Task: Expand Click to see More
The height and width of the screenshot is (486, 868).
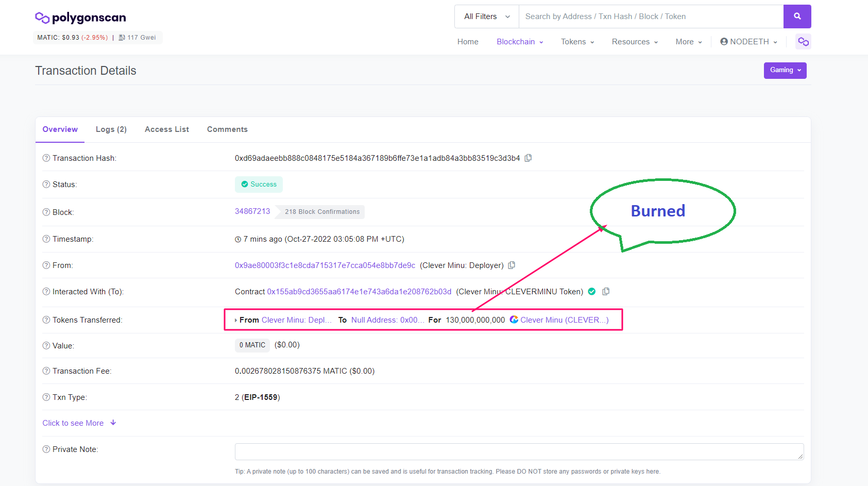Action: pyautogui.click(x=79, y=423)
